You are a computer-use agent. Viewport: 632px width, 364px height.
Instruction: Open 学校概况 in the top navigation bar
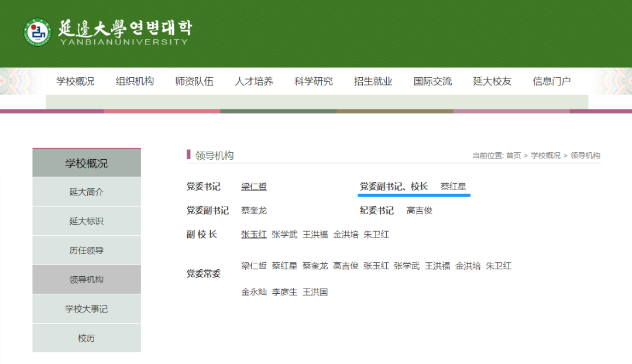coord(75,81)
